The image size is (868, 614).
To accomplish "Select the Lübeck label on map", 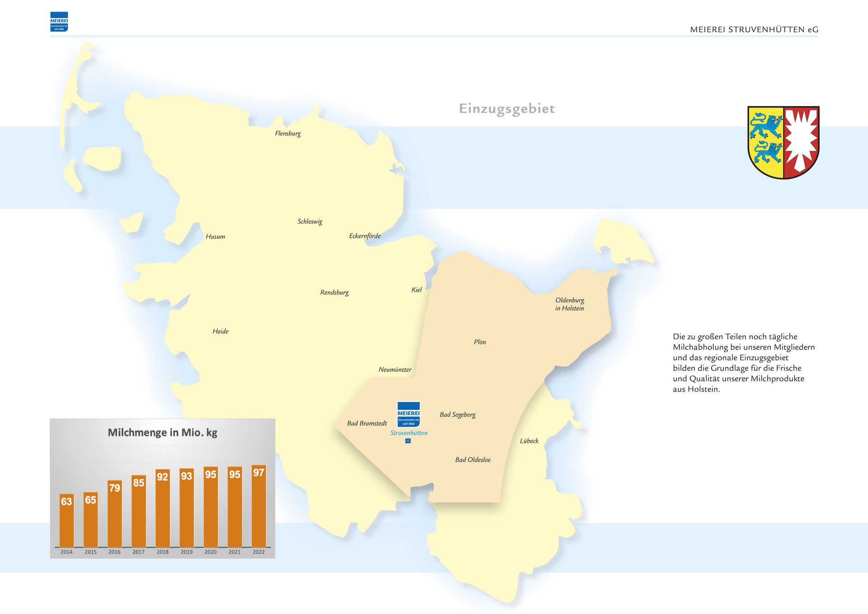I will [529, 441].
